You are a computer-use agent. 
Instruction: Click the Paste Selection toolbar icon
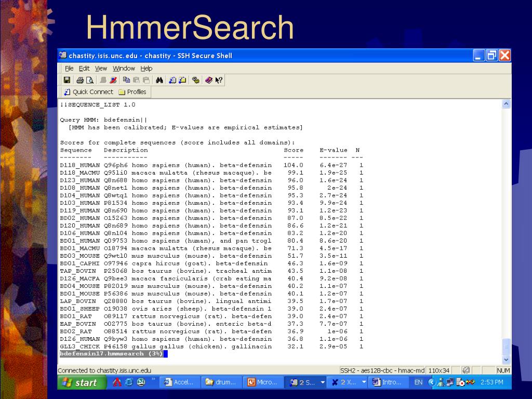tap(146, 80)
